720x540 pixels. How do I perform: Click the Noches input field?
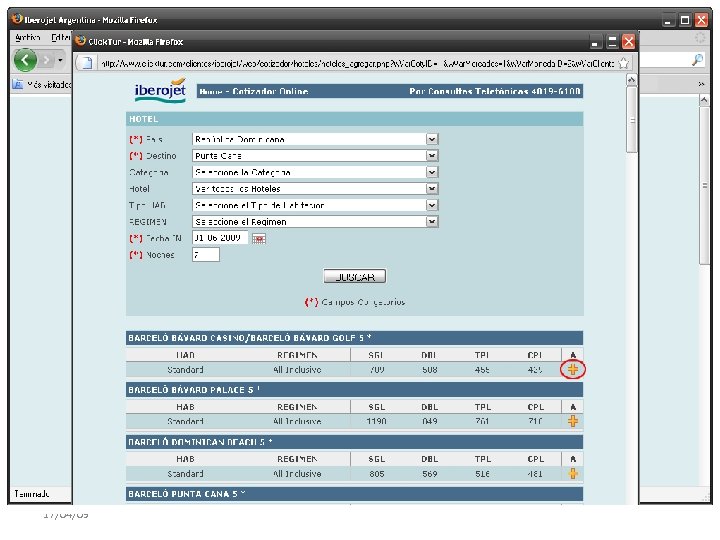[206, 255]
